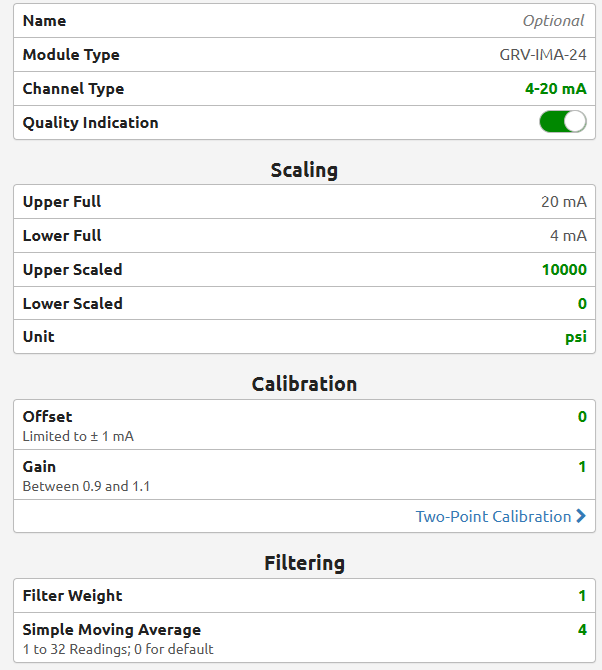This screenshot has width=602, height=670.
Task: Click the Simple Moving Average label
Action: point(112,629)
